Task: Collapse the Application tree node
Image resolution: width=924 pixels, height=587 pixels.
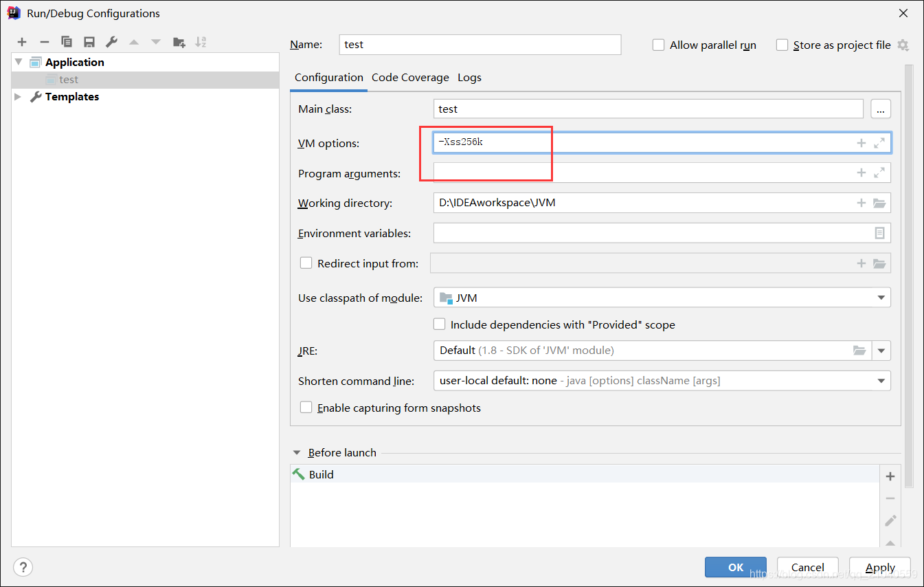Action: click(x=19, y=62)
